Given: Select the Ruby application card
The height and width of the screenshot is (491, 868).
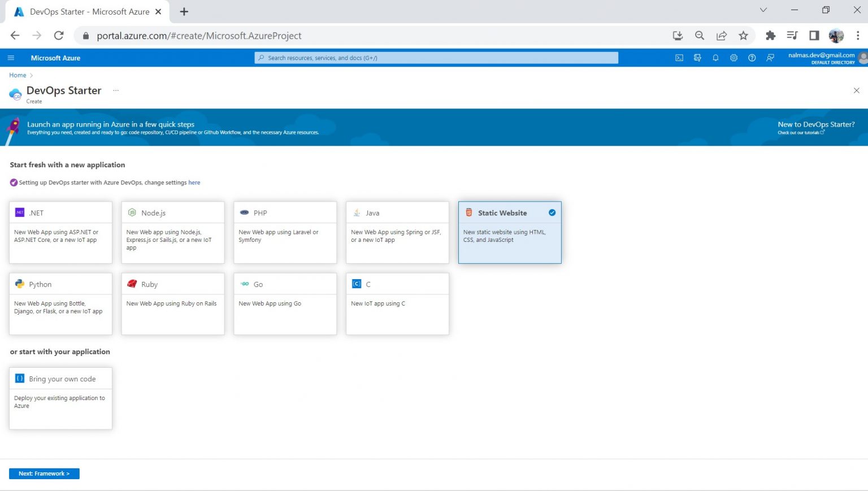Looking at the screenshot, I should pos(173,304).
